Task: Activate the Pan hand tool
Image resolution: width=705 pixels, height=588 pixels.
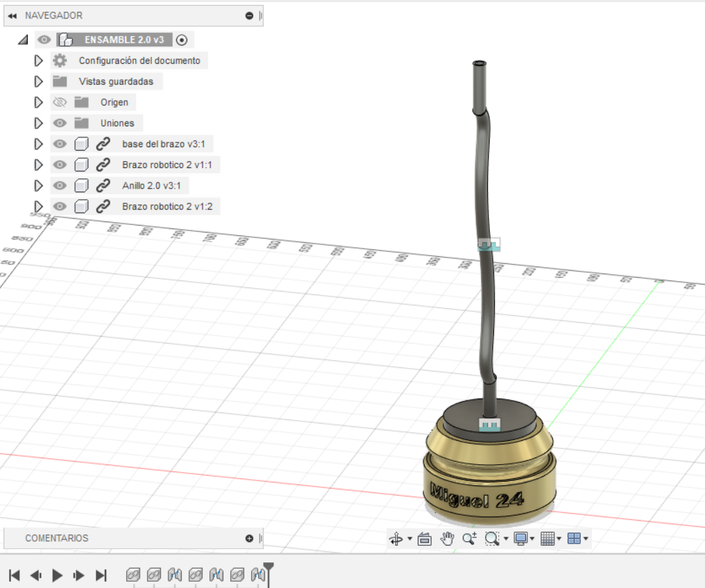Action: [x=448, y=539]
